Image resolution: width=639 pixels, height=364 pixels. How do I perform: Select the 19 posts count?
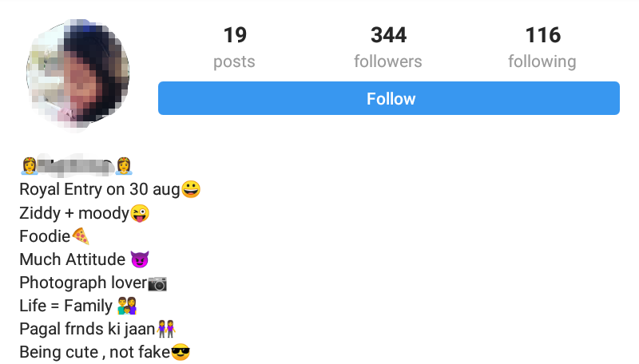[x=234, y=47]
